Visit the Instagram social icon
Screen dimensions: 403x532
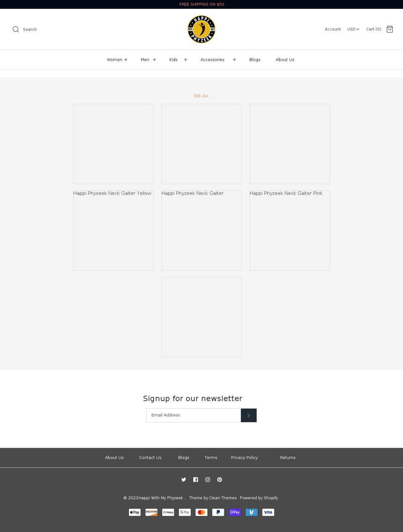207,480
